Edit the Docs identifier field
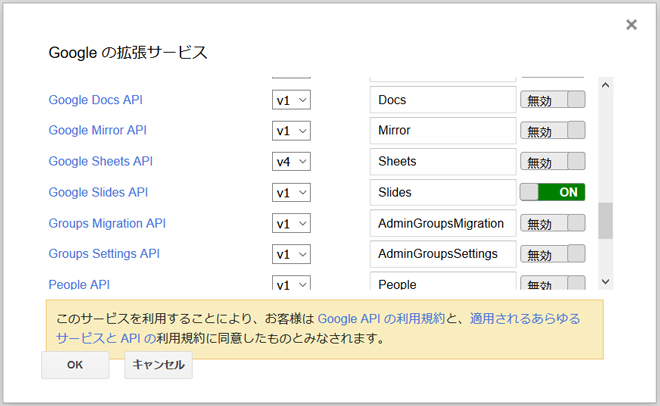Image resolution: width=660 pixels, height=406 pixels. coord(443,100)
